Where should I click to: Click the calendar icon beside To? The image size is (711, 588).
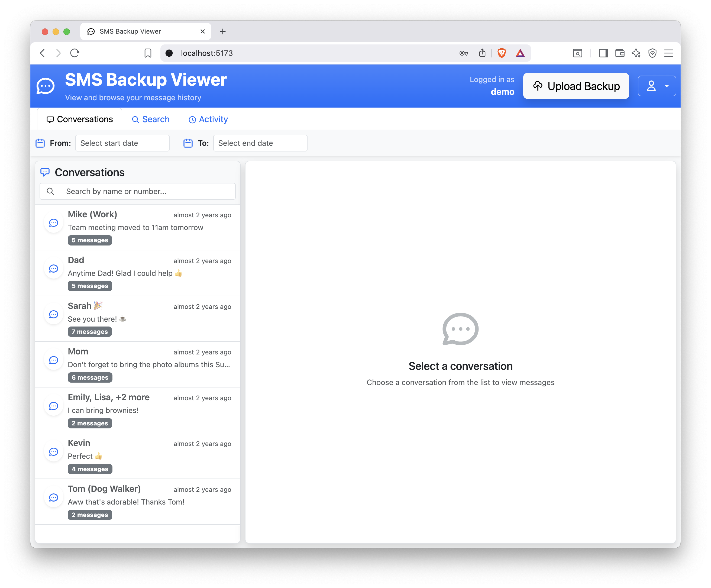coord(188,143)
